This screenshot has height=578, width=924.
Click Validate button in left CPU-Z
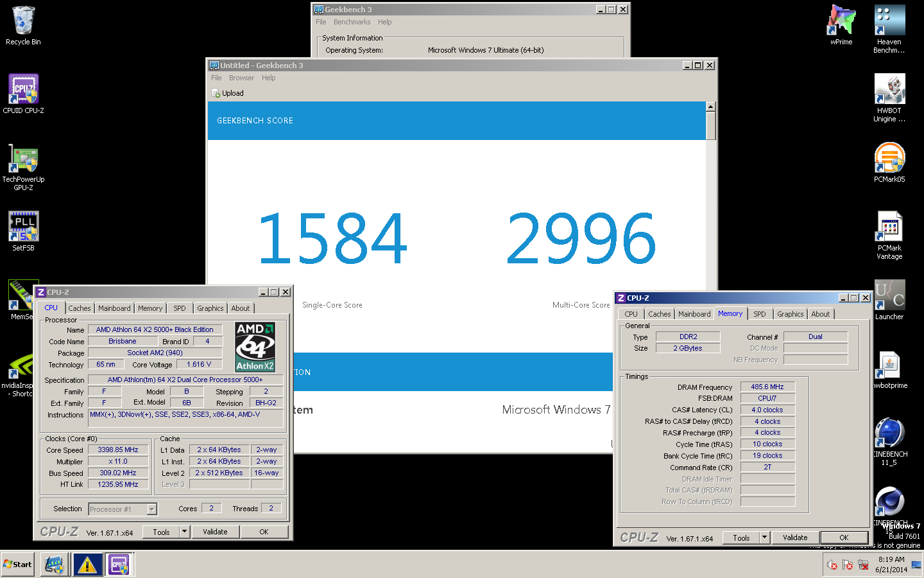[x=215, y=532]
